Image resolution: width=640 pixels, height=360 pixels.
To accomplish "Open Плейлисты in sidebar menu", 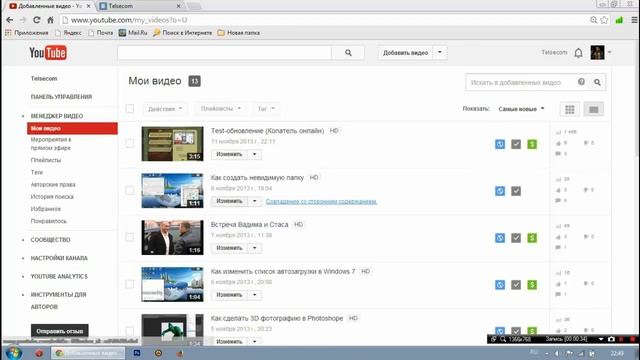I will [46, 160].
